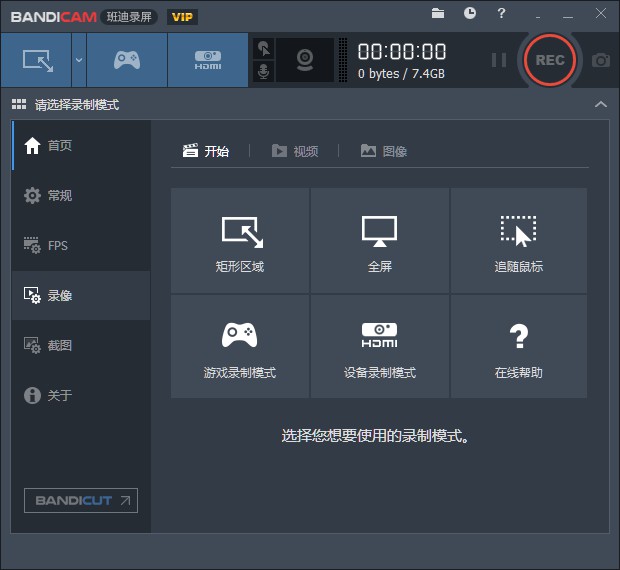This screenshot has width=620, height=570.
Task: Toggle the microphone recording icon
Action: tap(263, 72)
